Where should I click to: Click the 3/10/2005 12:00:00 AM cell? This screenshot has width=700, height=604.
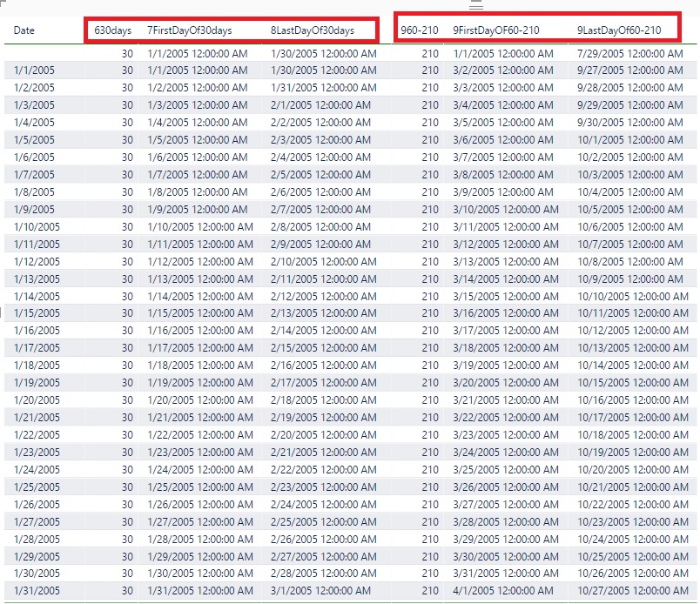[506, 210]
